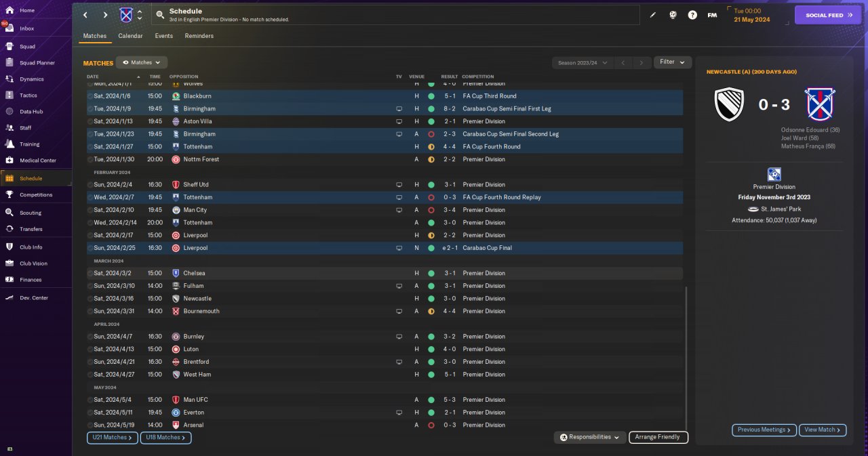The height and width of the screenshot is (456, 868).
Task: Open the Filter dropdown
Action: [x=673, y=62]
